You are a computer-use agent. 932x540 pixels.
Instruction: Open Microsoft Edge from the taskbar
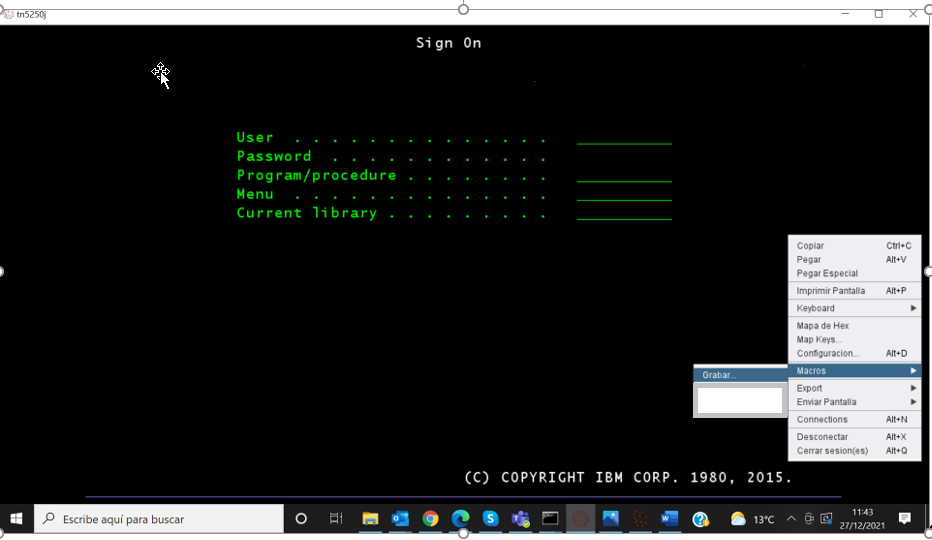click(460, 519)
